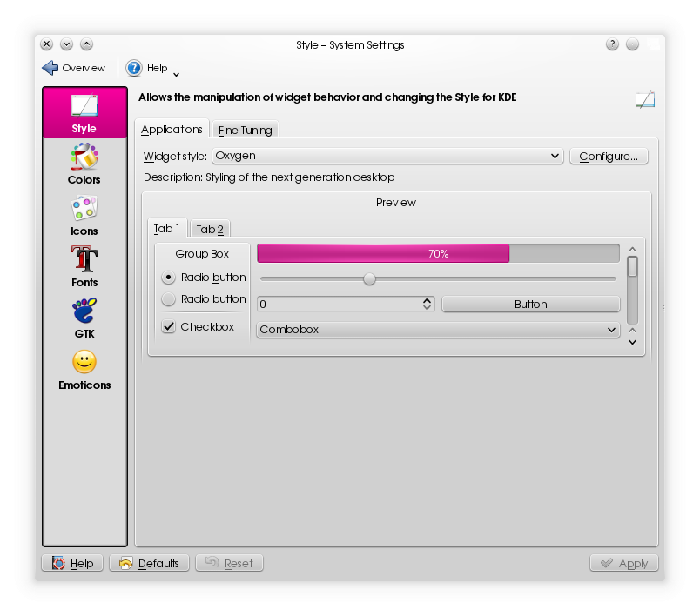Click the Configure... button

click(609, 156)
